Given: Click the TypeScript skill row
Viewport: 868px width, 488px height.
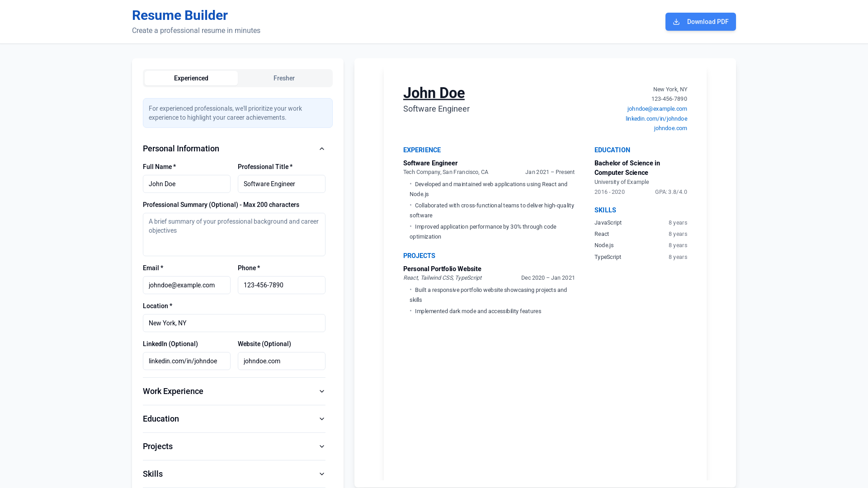Looking at the screenshot, I should 641,257.
